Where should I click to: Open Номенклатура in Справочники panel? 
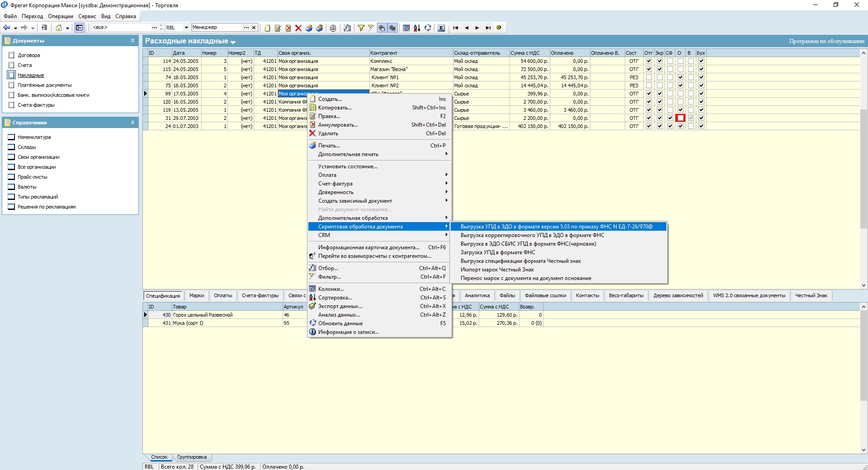click(34, 137)
